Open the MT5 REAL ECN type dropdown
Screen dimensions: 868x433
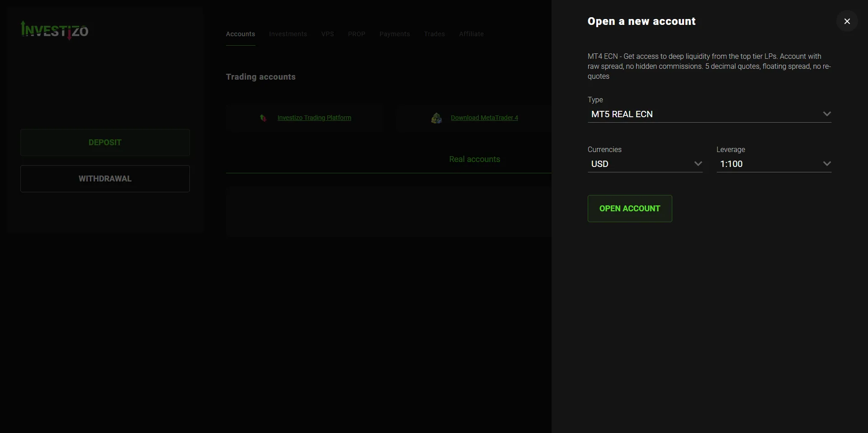point(709,114)
